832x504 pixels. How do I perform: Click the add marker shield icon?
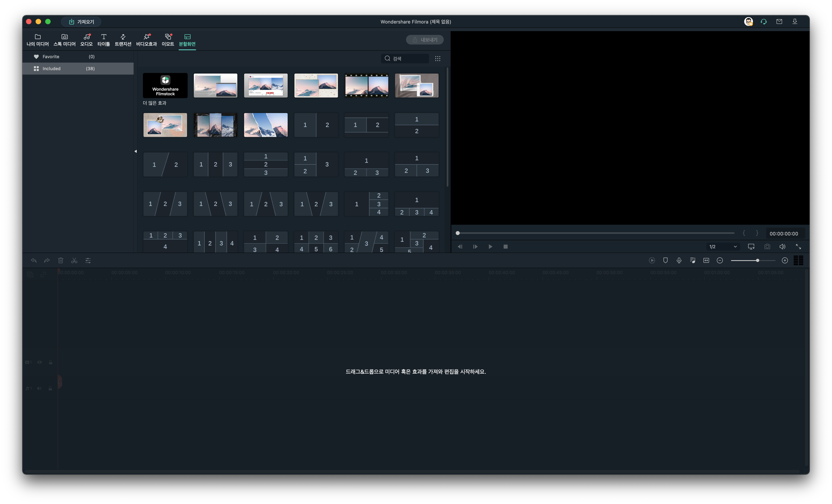point(665,260)
